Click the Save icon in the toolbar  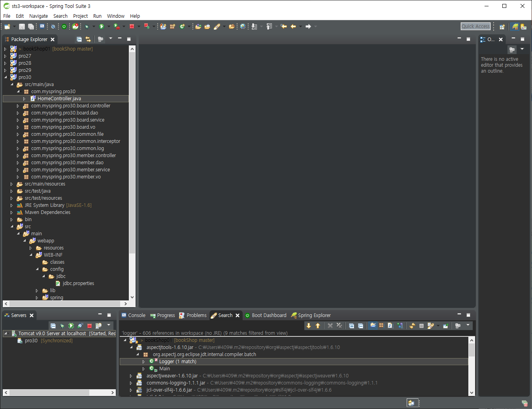pyautogui.click(x=22, y=26)
